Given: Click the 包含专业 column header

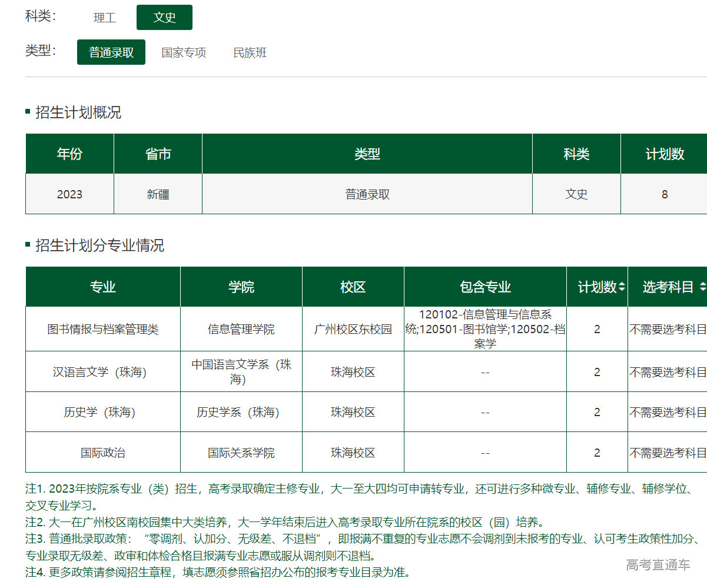Looking at the screenshot, I should 485,287.
